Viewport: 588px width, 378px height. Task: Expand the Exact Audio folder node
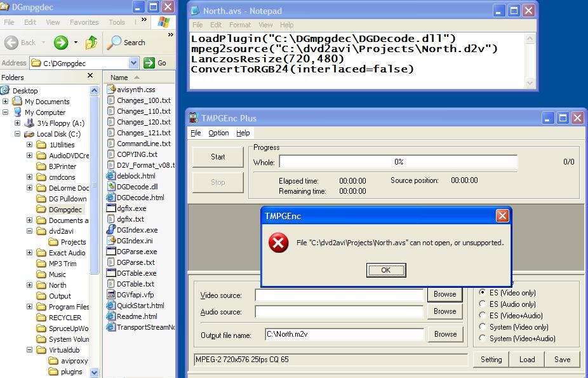(x=29, y=253)
